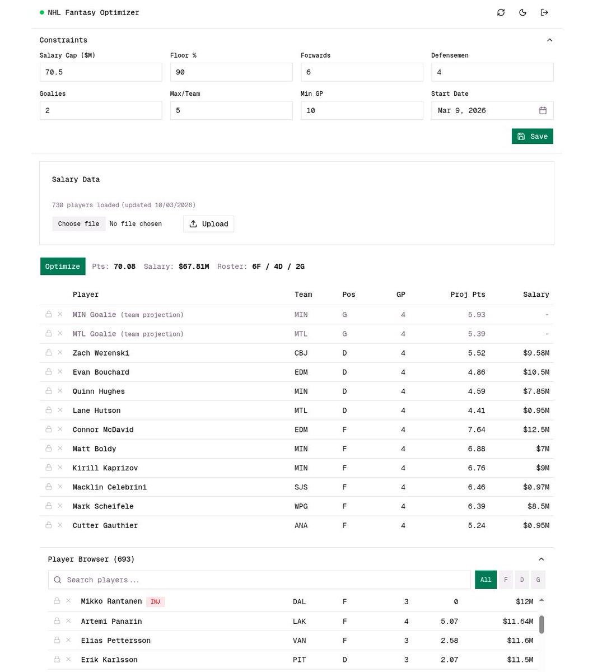Click lock icon for Cutter Gauthier
Image resolution: width=616 pixels, height=672 pixels.
[49, 525]
